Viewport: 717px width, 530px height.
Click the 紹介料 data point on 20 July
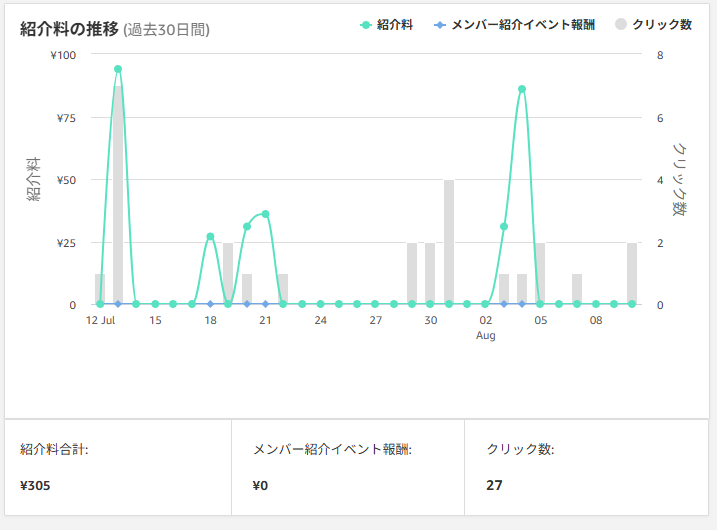[x=247, y=226]
